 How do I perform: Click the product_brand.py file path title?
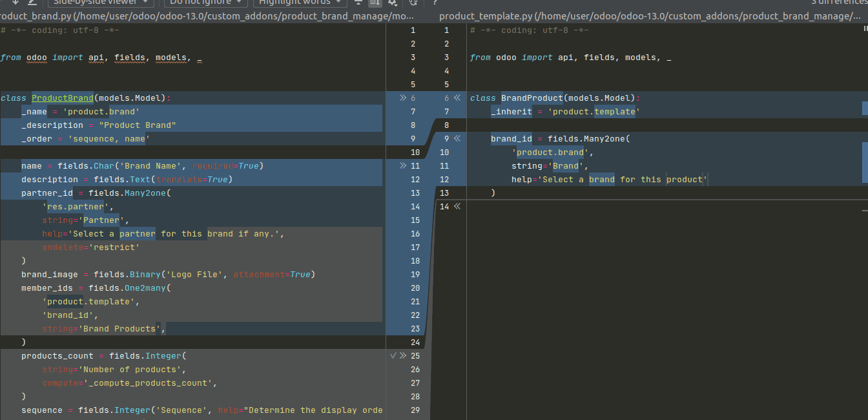(208, 16)
